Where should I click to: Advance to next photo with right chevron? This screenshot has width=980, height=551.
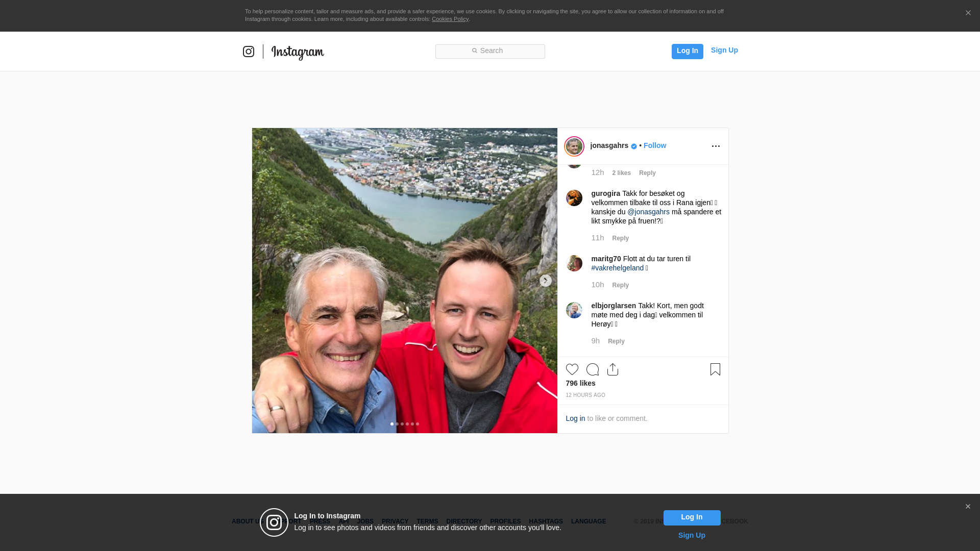click(x=545, y=281)
